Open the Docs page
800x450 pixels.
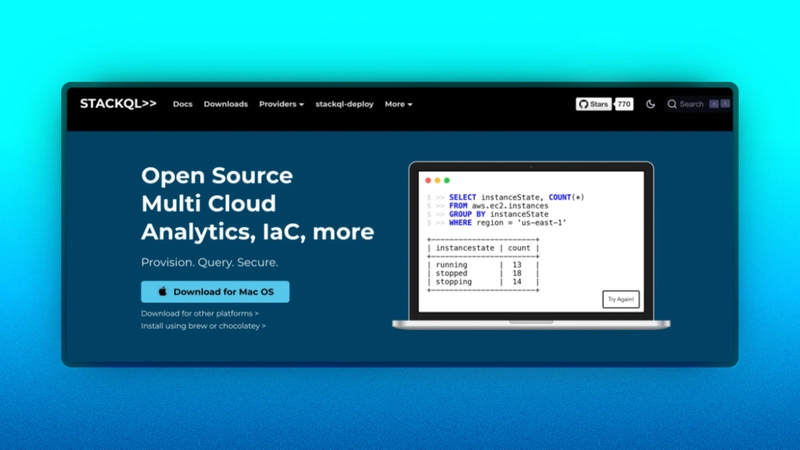(182, 104)
